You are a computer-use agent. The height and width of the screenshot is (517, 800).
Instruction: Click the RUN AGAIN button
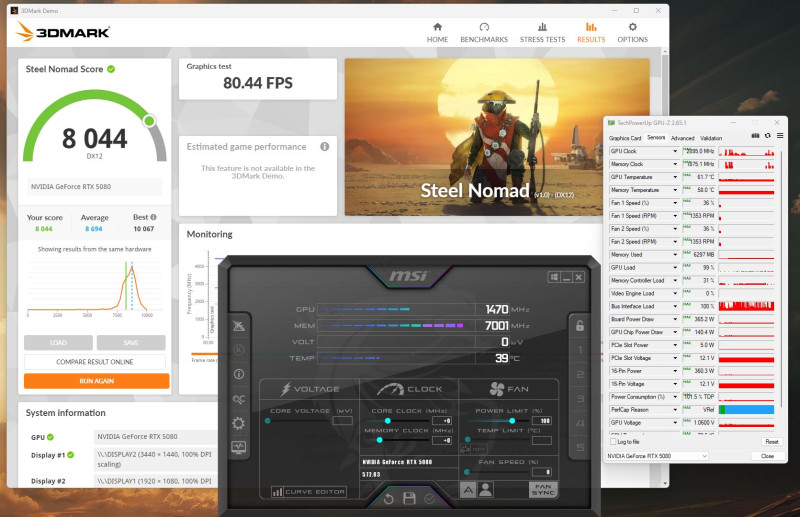tap(96, 381)
